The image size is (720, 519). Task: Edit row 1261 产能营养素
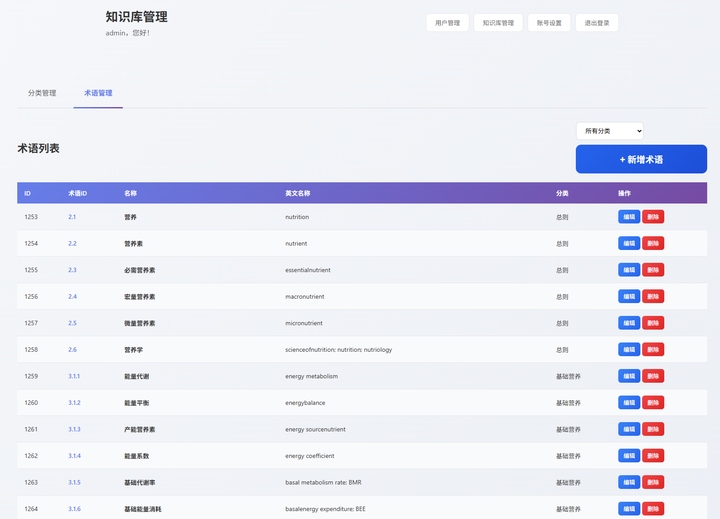pos(629,429)
